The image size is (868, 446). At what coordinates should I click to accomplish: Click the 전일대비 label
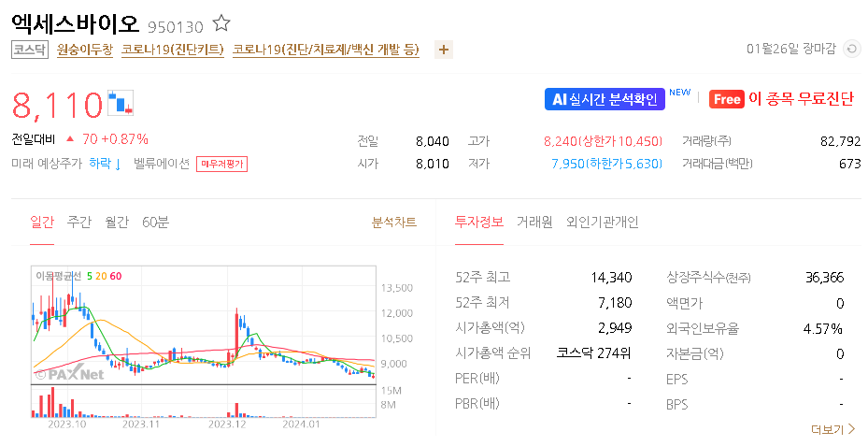pyautogui.click(x=34, y=139)
